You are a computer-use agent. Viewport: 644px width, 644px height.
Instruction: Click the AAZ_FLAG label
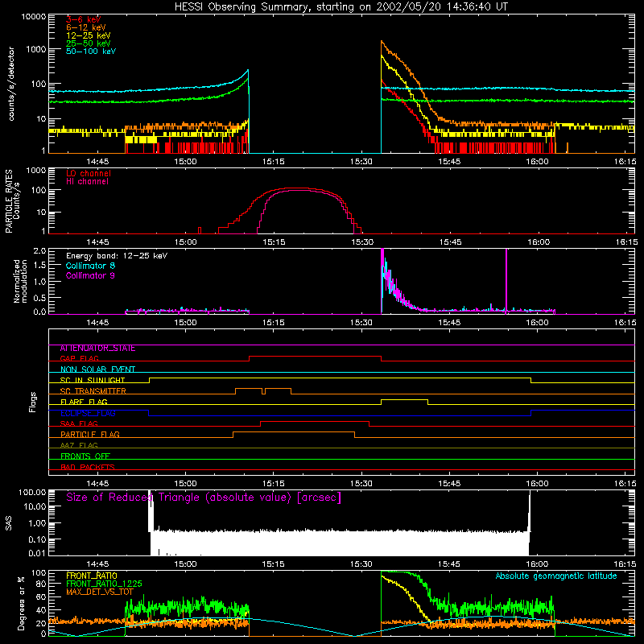point(79,446)
